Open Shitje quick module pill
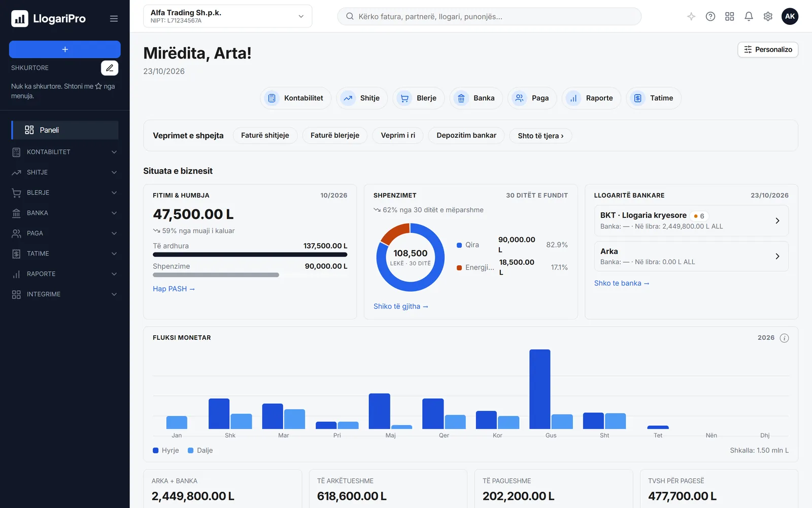The image size is (812, 508). click(362, 98)
